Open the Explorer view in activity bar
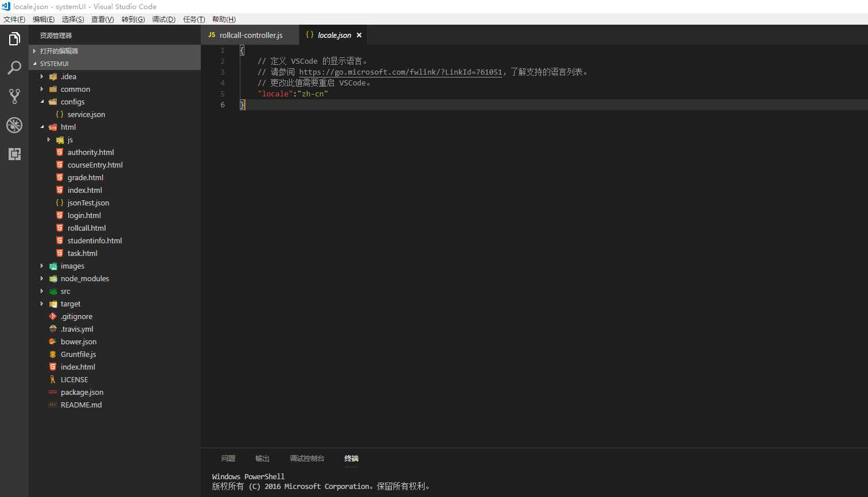The image size is (868, 497). pyautogui.click(x=14, y=39)
